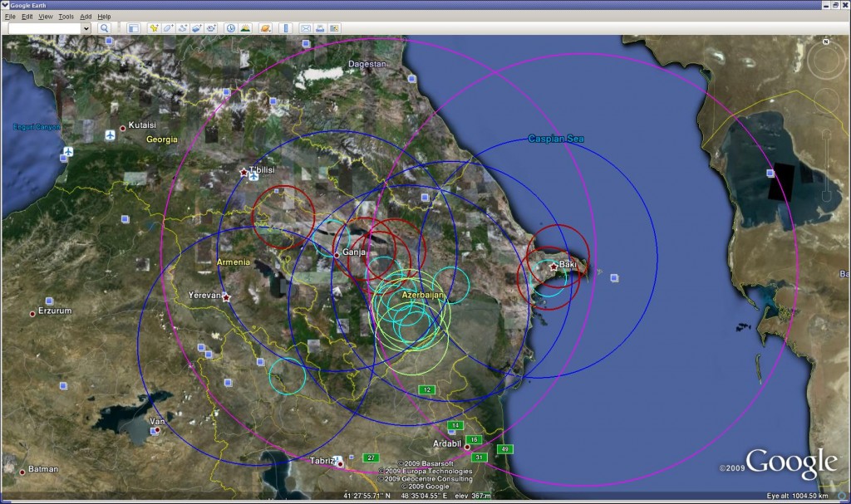This screenshot has width=851, height=504.
Task: Open the window menu in title bar
Action: tap(5, 5)
